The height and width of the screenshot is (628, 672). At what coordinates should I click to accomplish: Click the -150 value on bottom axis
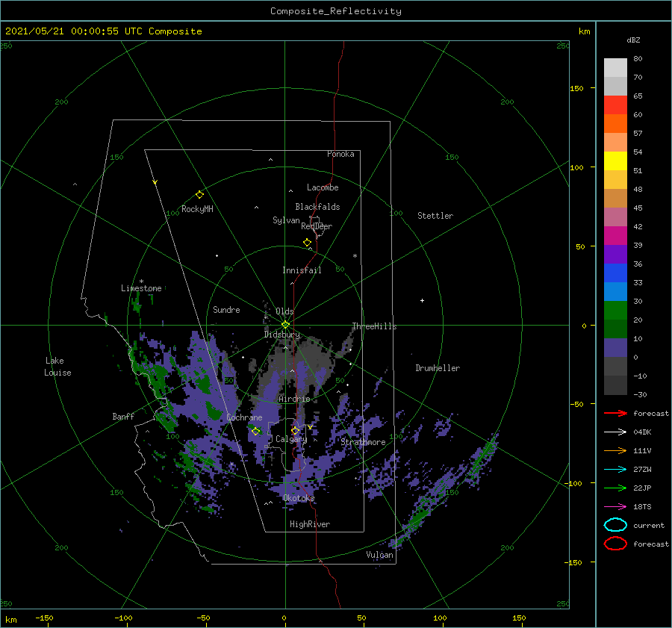[44, 618]
